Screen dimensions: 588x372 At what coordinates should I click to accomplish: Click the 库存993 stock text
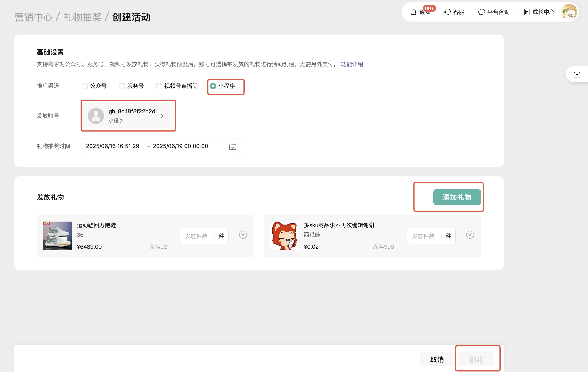(x=383, y=247)
